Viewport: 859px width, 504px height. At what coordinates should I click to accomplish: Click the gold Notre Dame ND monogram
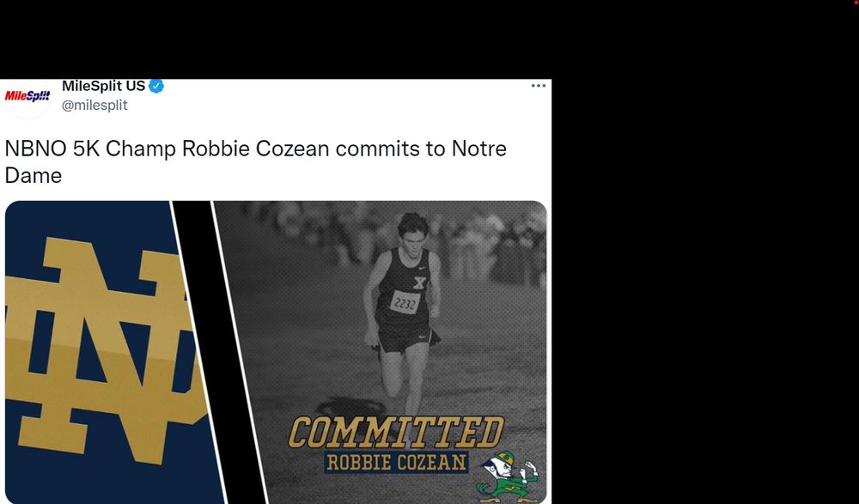point(99,352)
